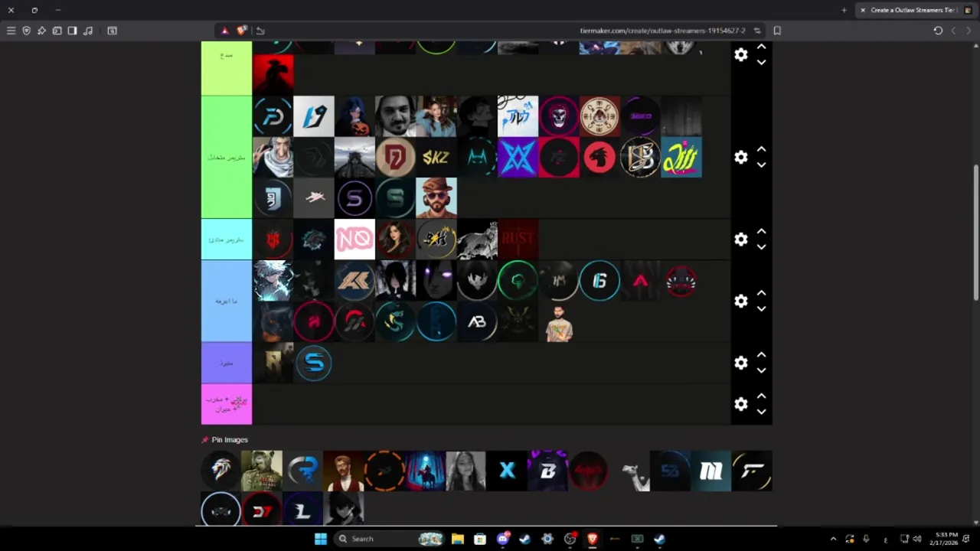Open Settings gear in taskbar
The width and height of the screenshot is (980, 551).
(547, 539)
